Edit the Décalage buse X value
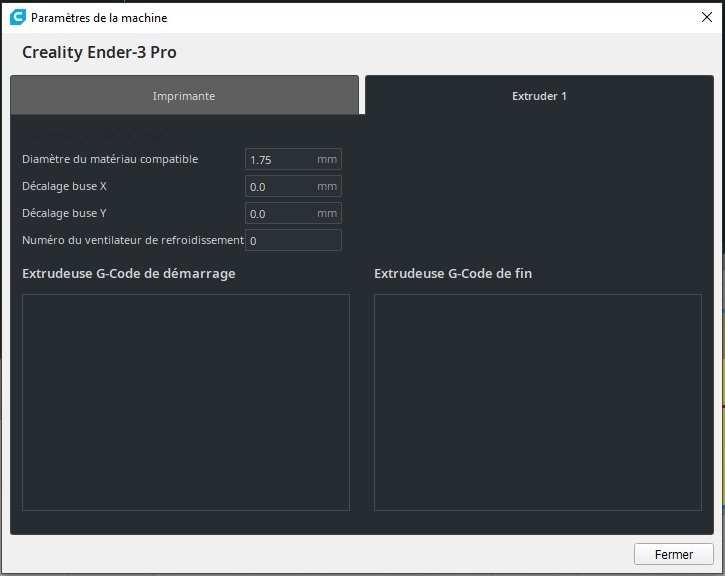 click(293, 186)
